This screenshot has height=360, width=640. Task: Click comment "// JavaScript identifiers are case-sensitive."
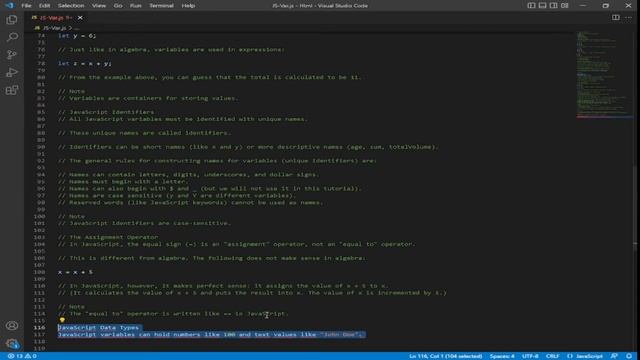coord(144,223)
